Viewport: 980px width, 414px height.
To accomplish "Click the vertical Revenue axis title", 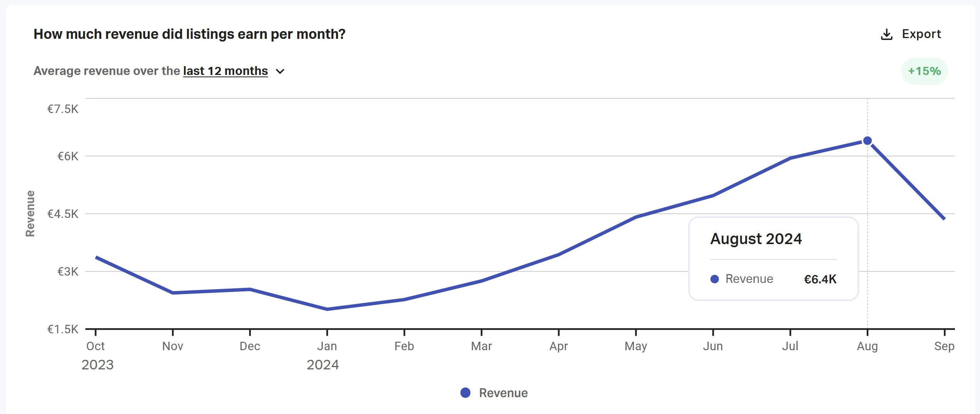I will [x=30, y=213].
